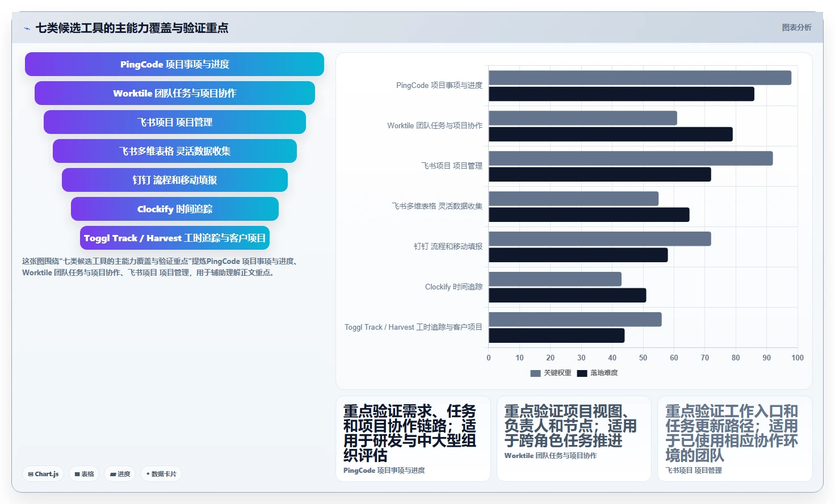
Task: Click the small icon before the page title
Action: coord(27,28)
